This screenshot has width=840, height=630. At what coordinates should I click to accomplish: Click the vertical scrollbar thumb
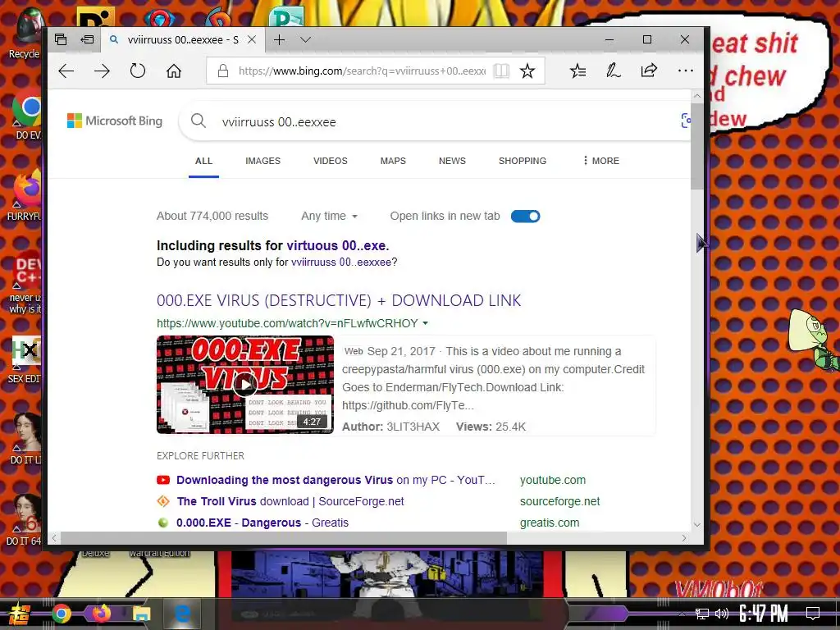pyautogui.click(x=697, y=146)
